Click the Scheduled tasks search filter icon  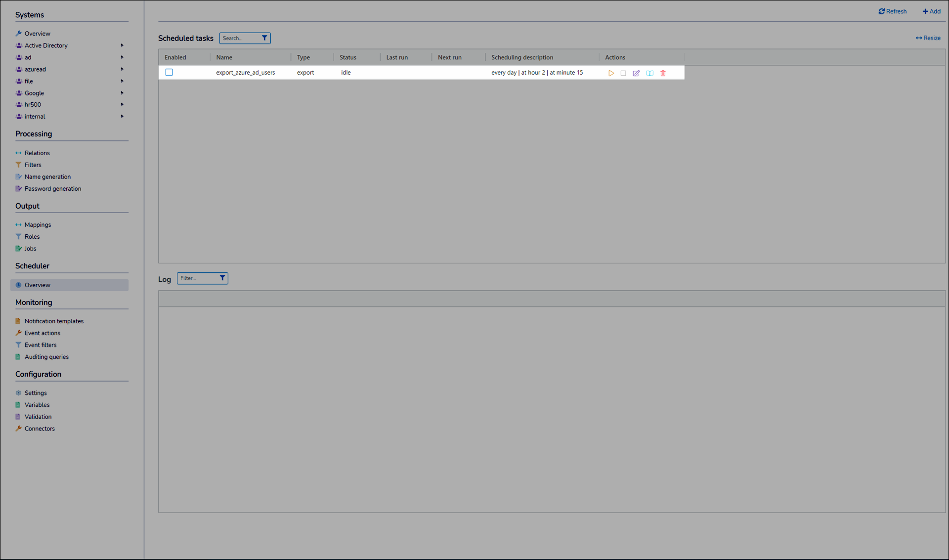(264, 38)
